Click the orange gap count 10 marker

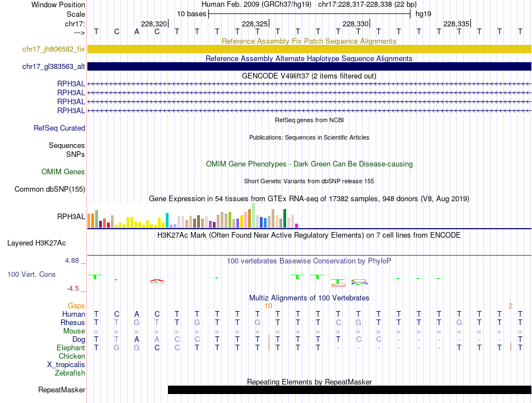click(x=268, y=306)
